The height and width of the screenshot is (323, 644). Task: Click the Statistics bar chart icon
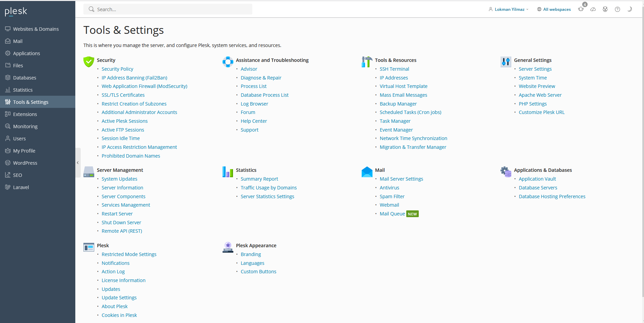click(x=228, y=171)
